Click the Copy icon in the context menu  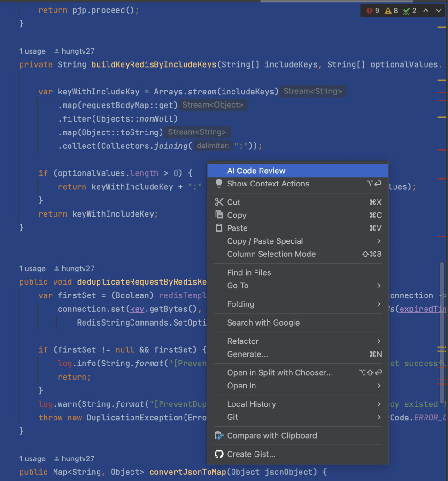point(219,215)
